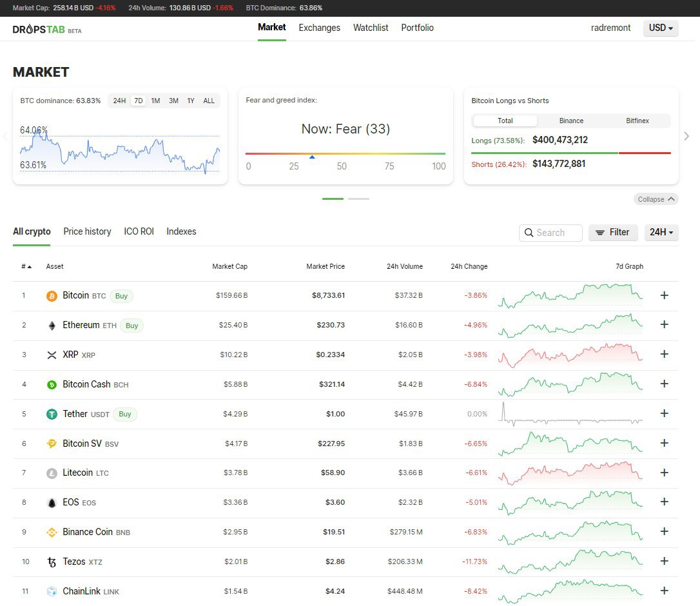Click the Tether logo icon
Image resolution: width=700 pixels, height=606 pixels.
click(52, 415)
